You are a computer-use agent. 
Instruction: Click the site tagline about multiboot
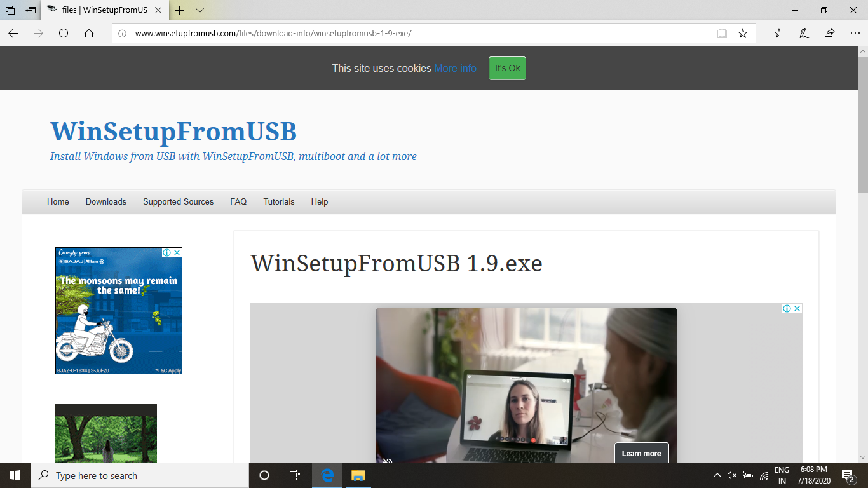[x=233, y=156]
